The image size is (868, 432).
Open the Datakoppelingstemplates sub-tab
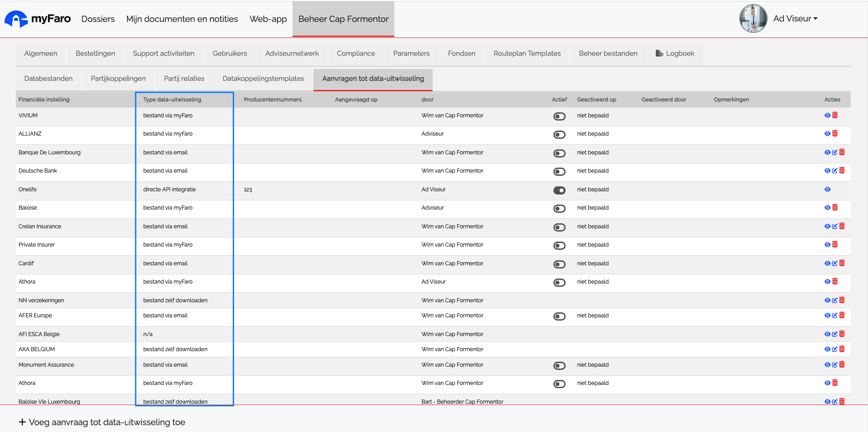[263, 79]
